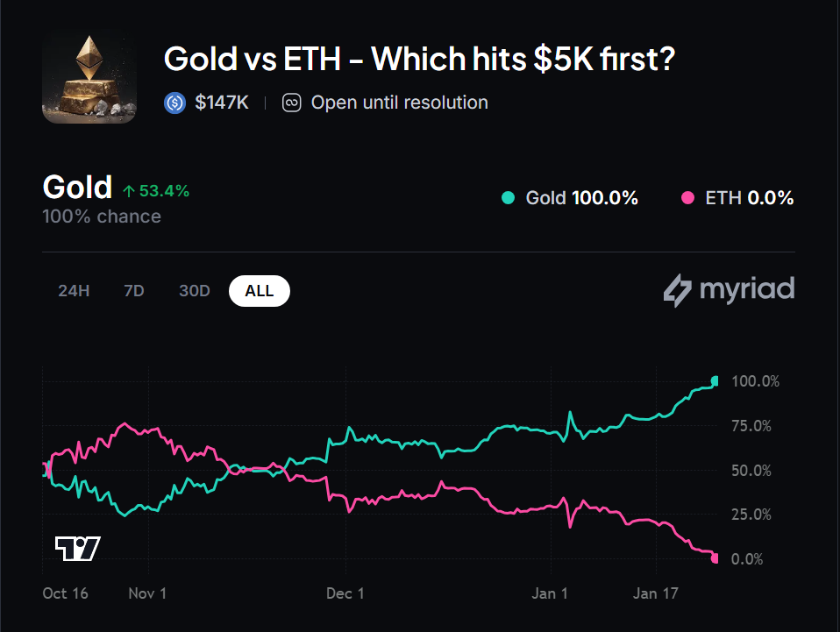The width and height of the screenshot is (840, 632).
Task: Switch to the 7D timeframe
Action: (x=133, y=290)
